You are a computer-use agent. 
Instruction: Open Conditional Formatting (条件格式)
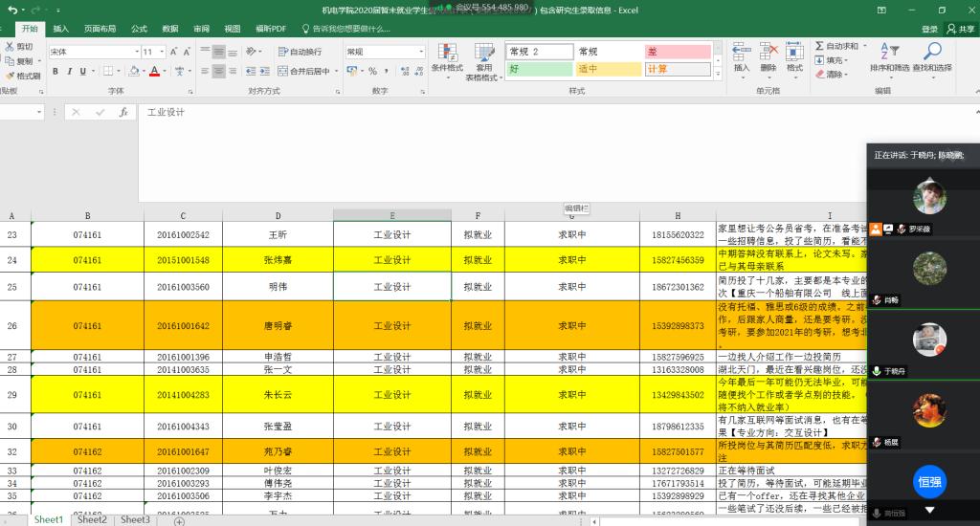click(x=447, y=57)
